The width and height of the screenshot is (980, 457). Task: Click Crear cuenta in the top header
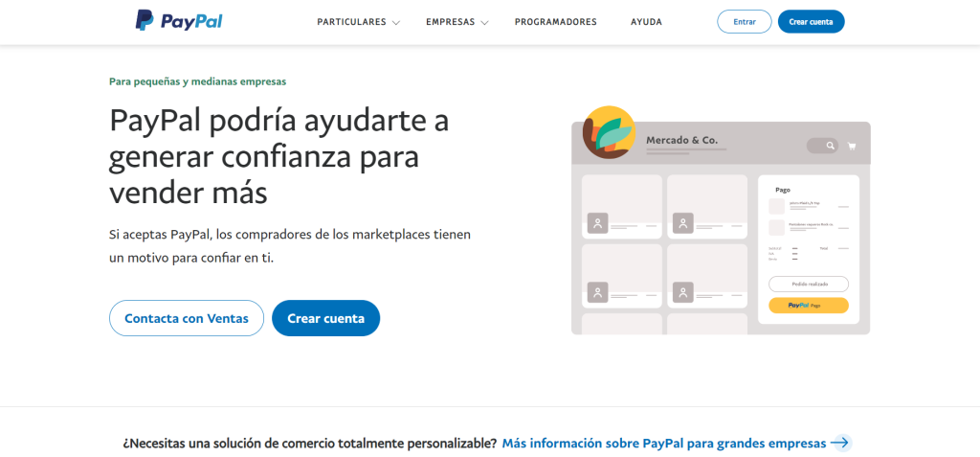pyautogui.click(x=811, y=21)
